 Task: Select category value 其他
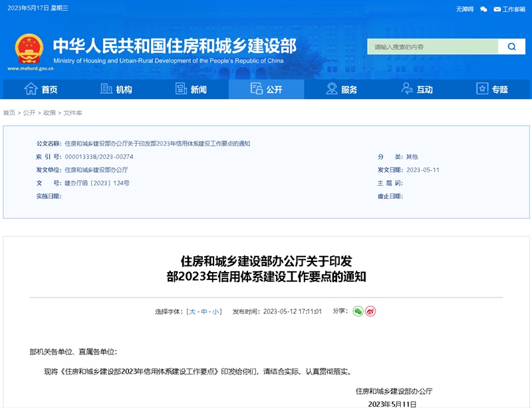coord(412,157)
